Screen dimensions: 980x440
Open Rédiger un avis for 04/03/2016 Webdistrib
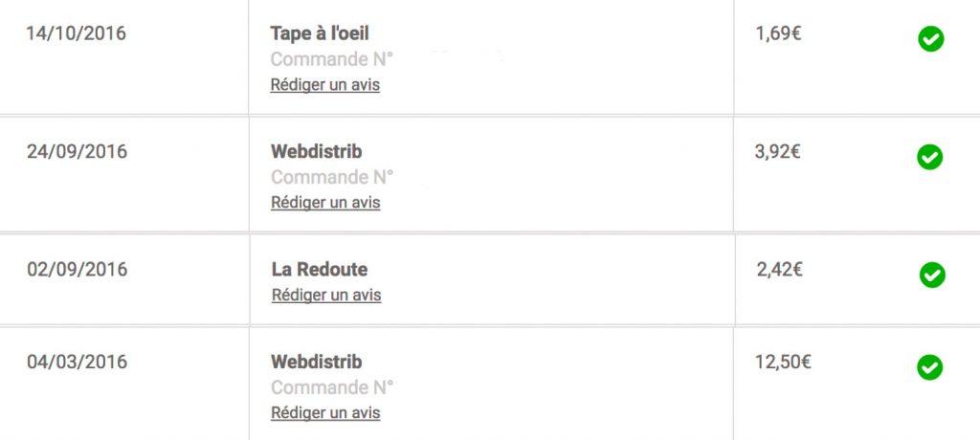tap(325, 413)
